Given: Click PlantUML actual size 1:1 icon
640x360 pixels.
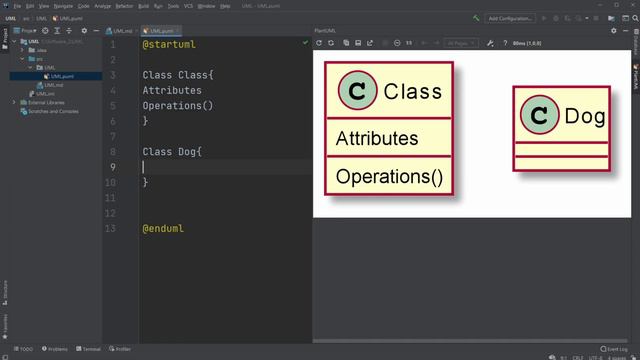Looking at the screenshot, I should [x=409, y=43].
